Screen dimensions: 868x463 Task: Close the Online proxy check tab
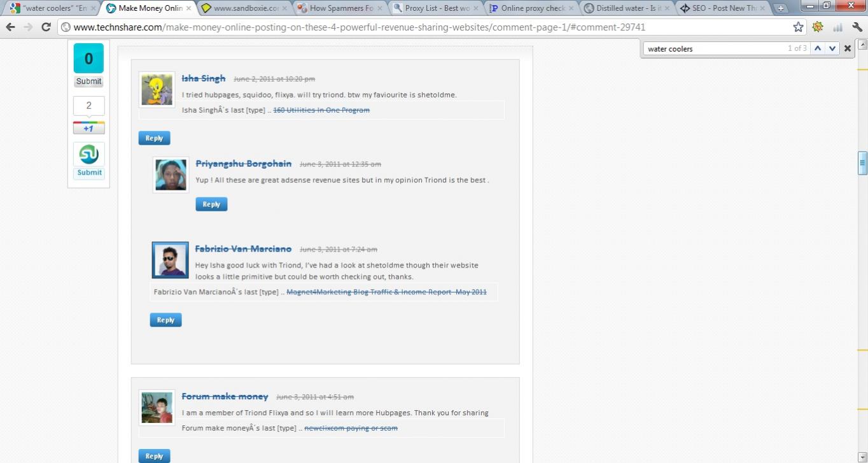tap(571, 8)
